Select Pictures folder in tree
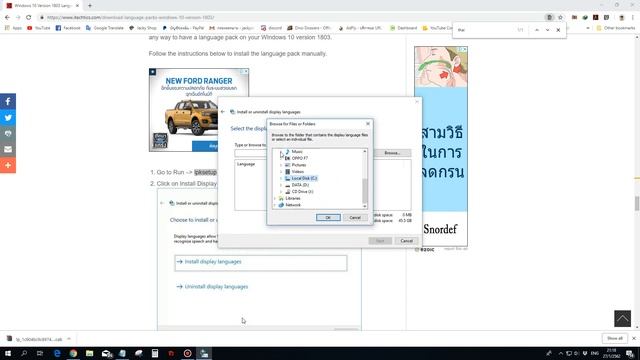This screenshot has height=360, width=640. (299, 165)
